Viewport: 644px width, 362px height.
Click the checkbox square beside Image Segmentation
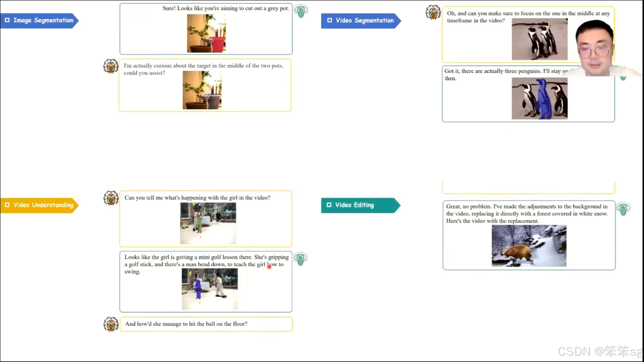click(x=7, y=20)
